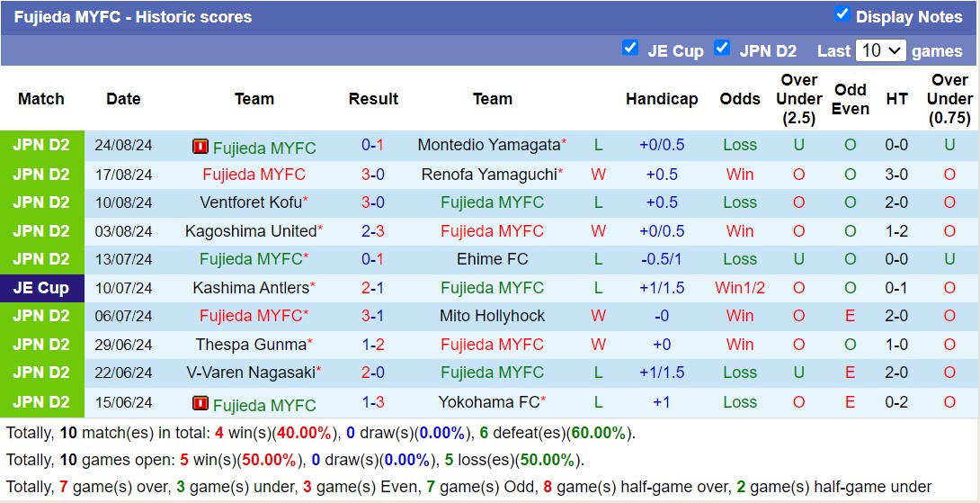Open Kashima Antlers team link
Viewport: 980px width, 503px height.
point(249,288)
